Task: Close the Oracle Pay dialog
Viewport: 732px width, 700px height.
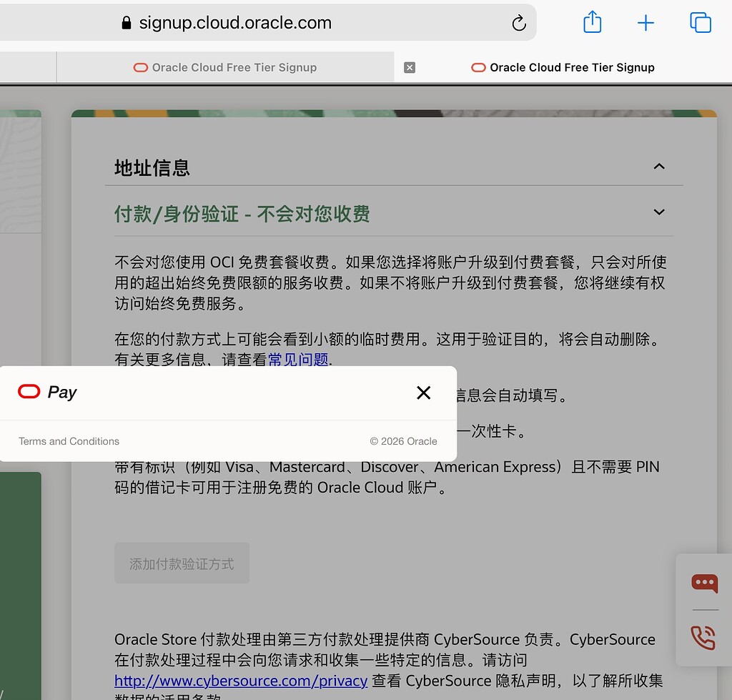Action: click(x=423, y=393)
